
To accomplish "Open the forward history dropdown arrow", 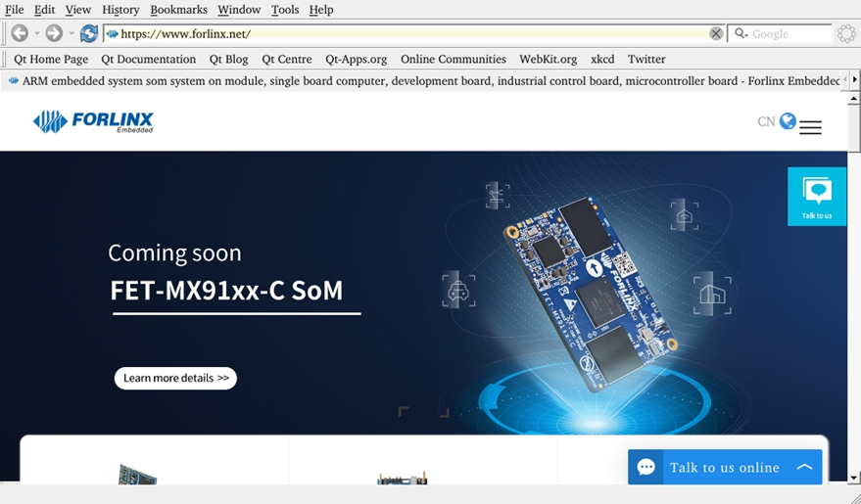I will [72, 33].
